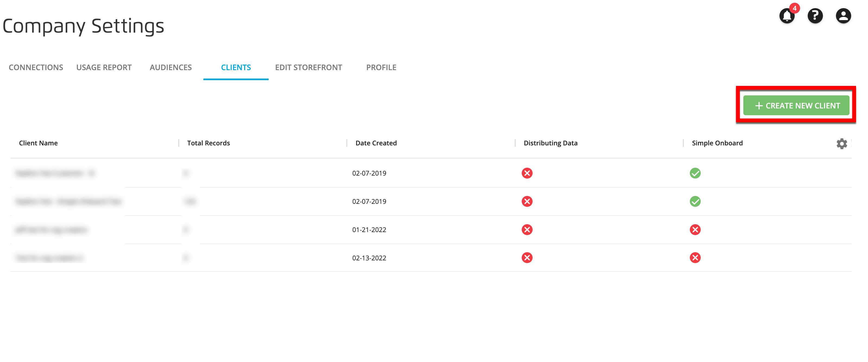Open table column settings gear icon
This screenshot has width=868, height=362.
coord(841,143)
